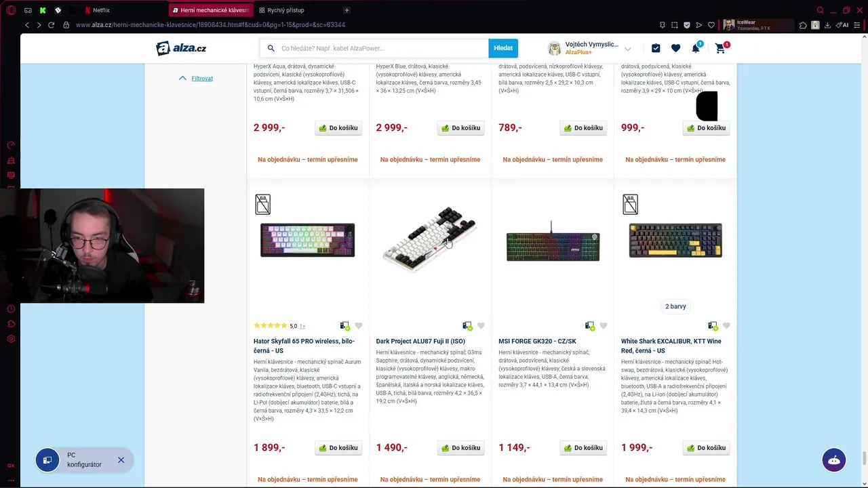The image size is (868, 488).
Task: Open the browser extensions puzzle icon
Action: (x=803, y=25)
